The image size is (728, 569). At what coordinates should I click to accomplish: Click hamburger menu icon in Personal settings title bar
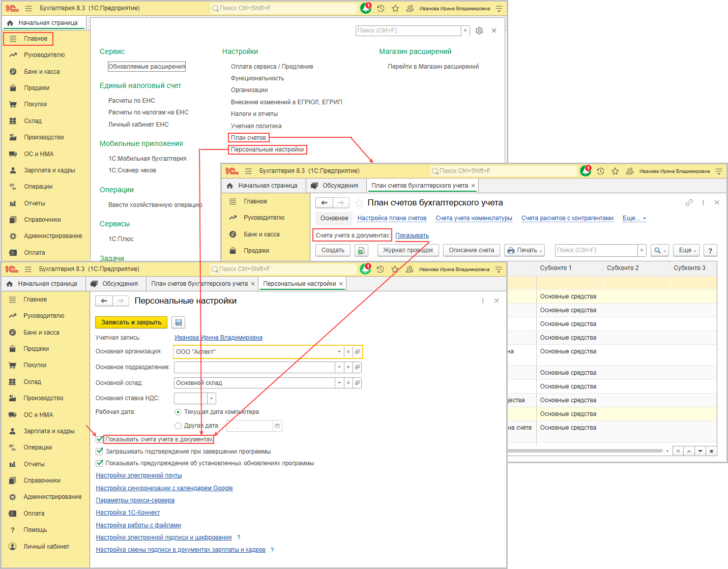[x=28, y=269]
